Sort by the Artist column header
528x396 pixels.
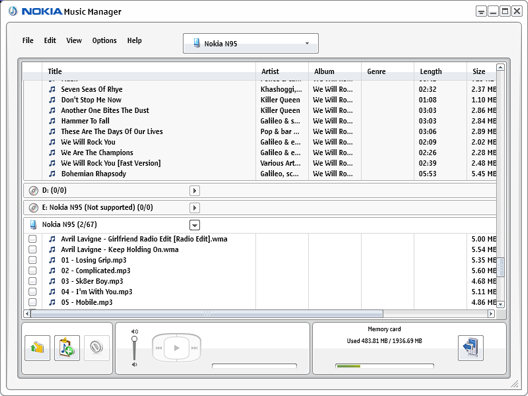tap(282, 71)
